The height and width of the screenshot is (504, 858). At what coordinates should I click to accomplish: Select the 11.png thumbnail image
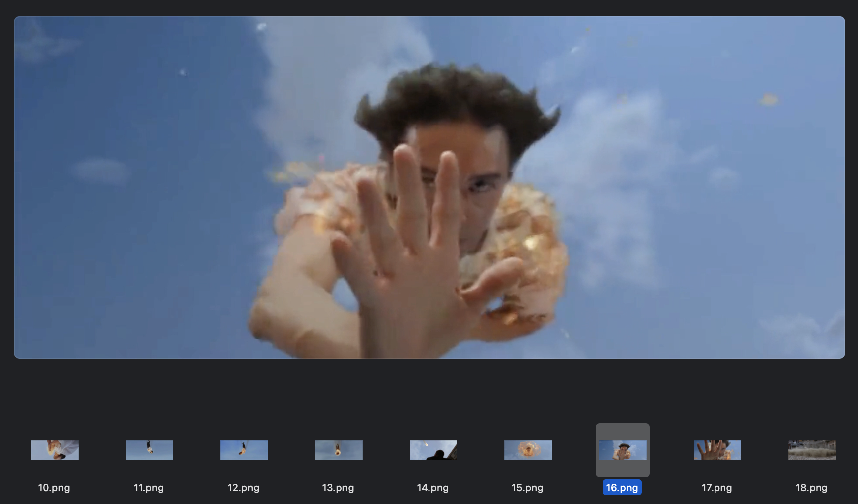(x=149, y=450)
